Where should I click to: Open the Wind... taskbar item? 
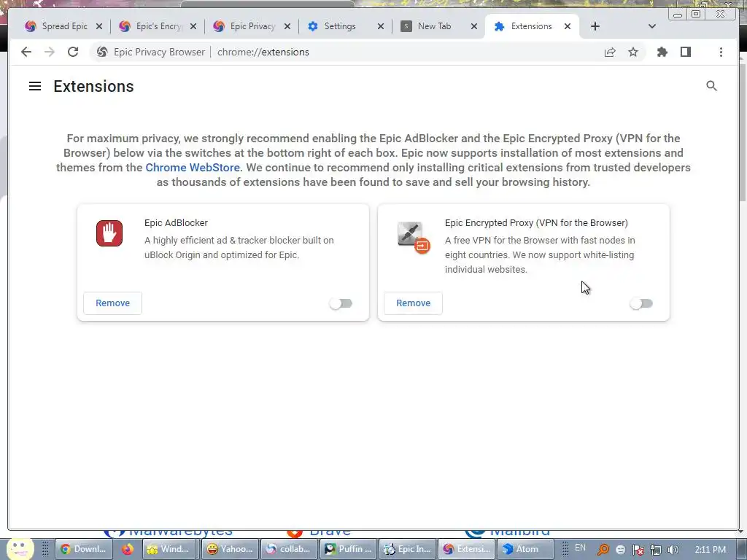point(169,549)
